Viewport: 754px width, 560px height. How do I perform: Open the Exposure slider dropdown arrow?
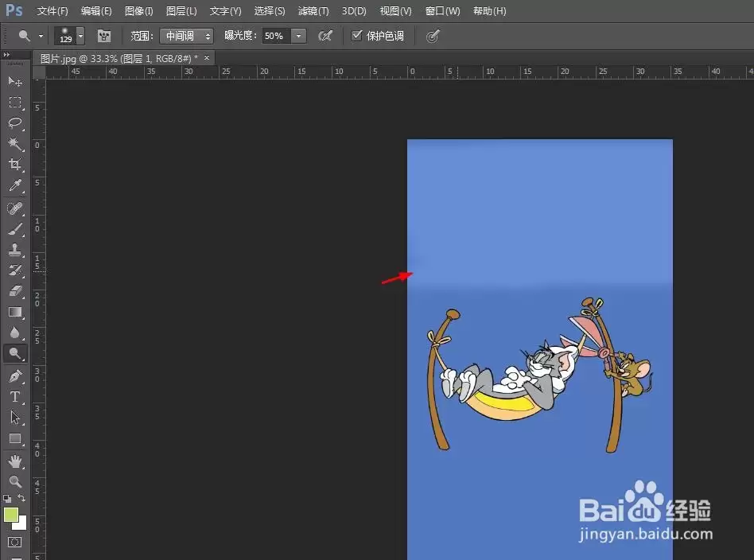(x=298, y=36)
